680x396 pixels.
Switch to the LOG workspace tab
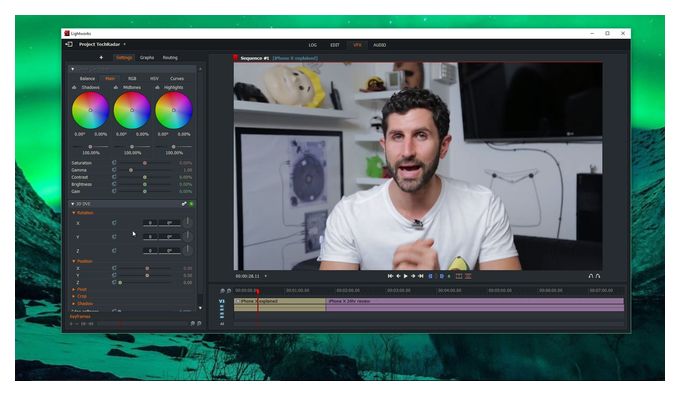(x=313, y=45)
